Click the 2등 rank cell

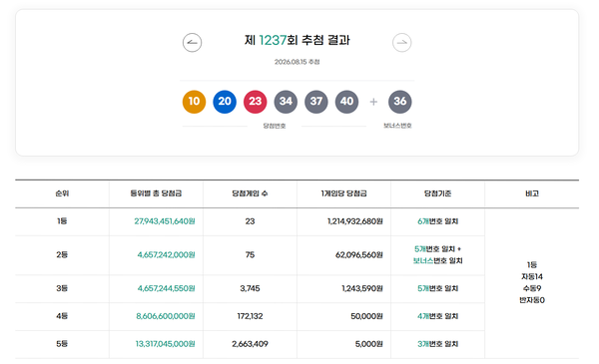[x=62, y=255]
